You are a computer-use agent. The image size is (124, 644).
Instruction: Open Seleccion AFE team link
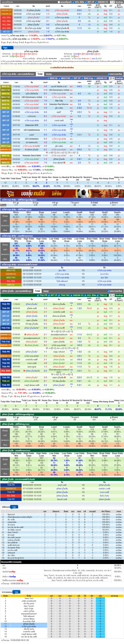[x=32, y=125]
